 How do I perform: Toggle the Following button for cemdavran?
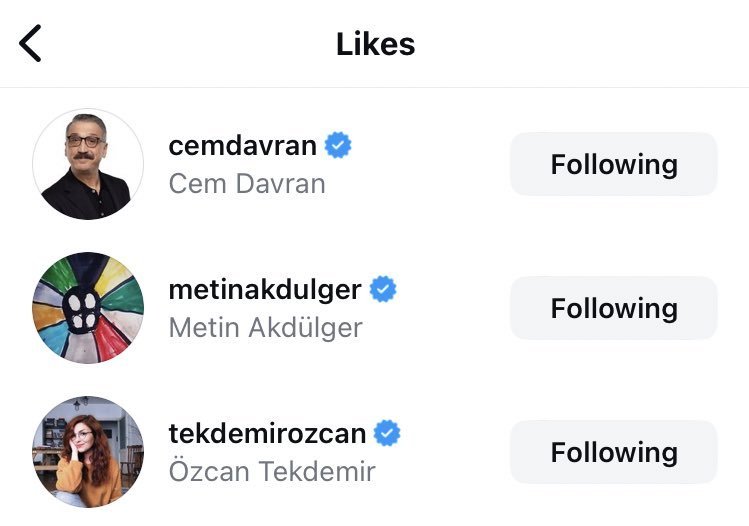(x=613, y=164)
